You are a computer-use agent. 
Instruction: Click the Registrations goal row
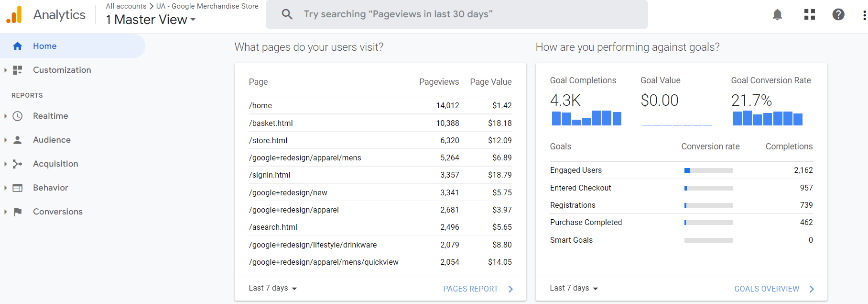[x=681, y=205]
